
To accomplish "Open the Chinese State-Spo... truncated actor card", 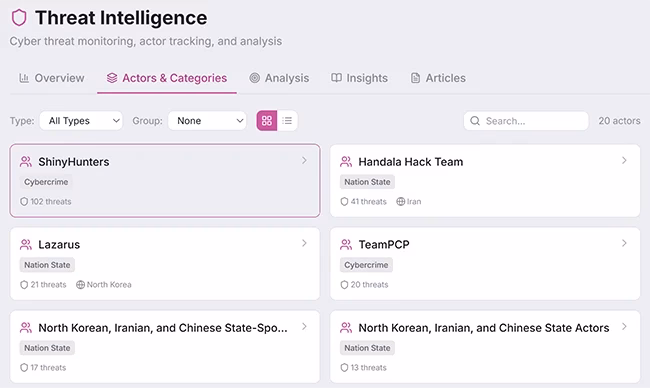I will click(165, 347).
